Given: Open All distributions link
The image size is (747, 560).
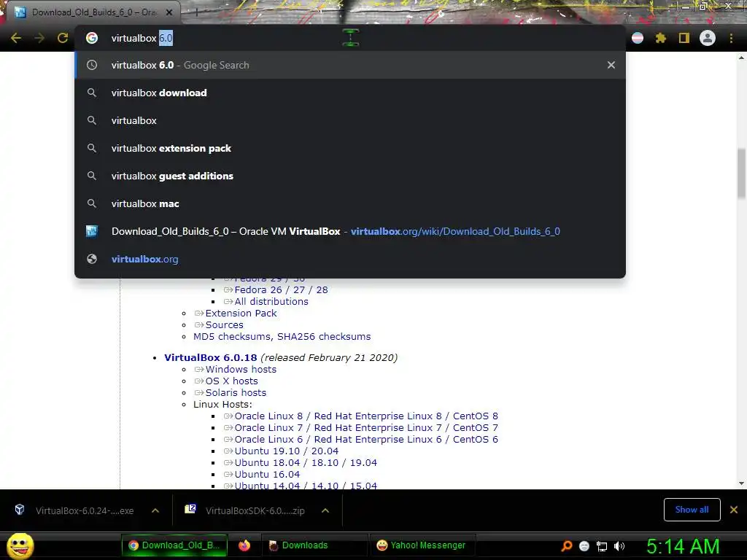Looking at the screenshot, I should click(271, 301).
